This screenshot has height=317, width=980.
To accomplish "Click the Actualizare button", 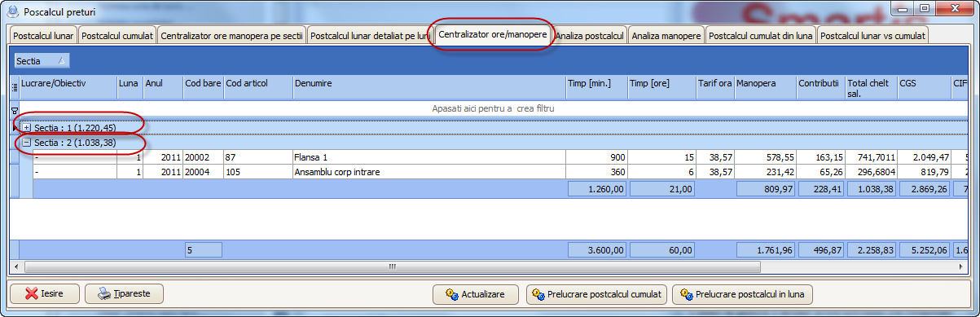I will click(475, 294).
